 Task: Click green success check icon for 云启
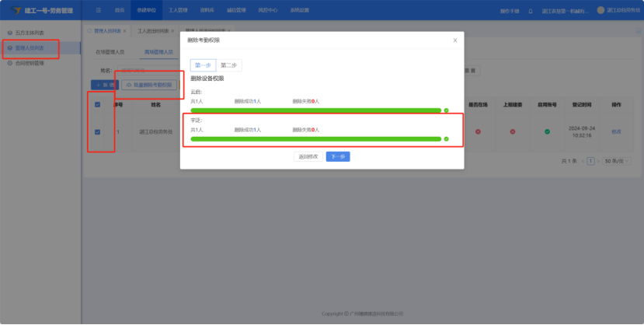coord(447,110)
